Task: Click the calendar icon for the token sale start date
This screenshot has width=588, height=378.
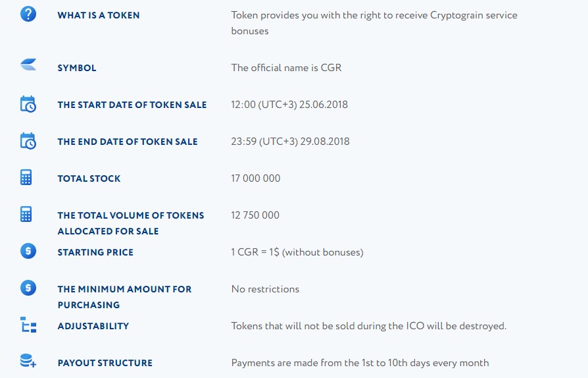Action: coord(28,104)
